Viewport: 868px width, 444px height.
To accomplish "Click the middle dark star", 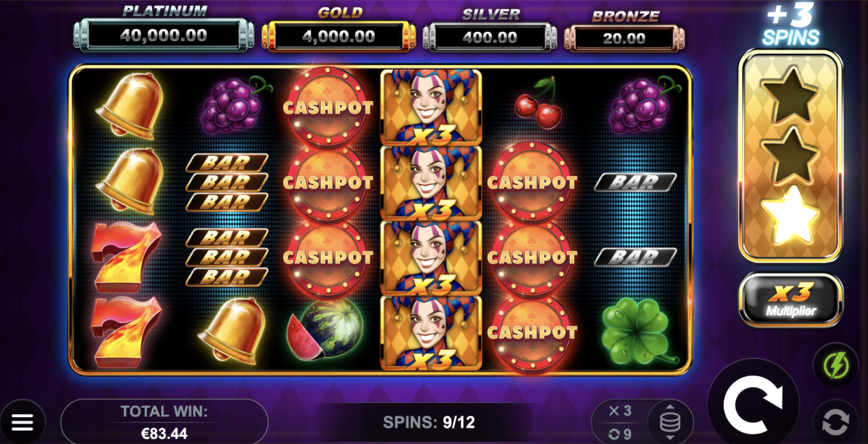I will [790, 156].
